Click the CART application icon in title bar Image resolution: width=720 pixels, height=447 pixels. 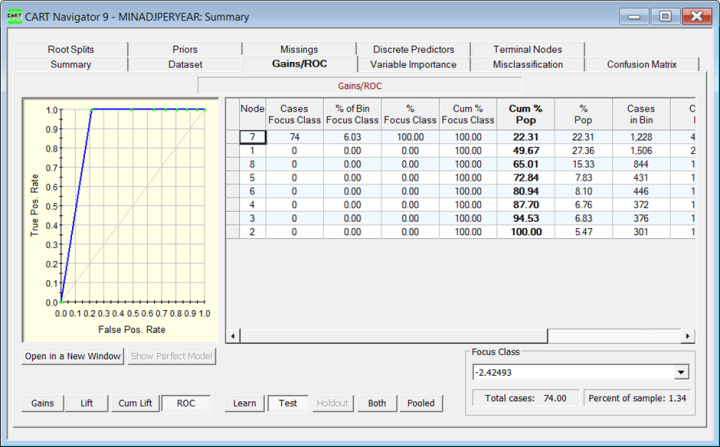pyautogui.click(x=14, y=16)
